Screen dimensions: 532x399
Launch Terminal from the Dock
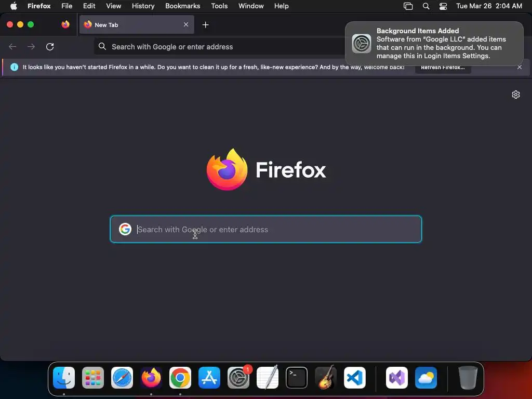pyautogui.click(x=297, y=378)
